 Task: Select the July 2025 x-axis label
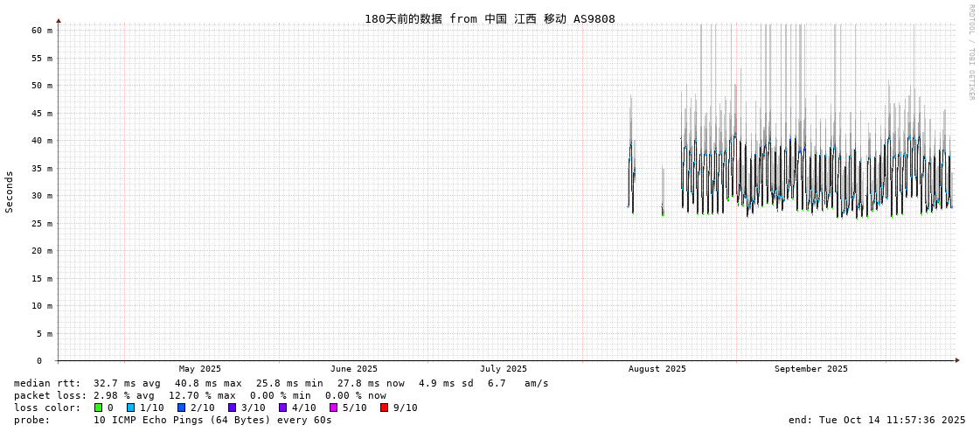click(x=504, y=369)
